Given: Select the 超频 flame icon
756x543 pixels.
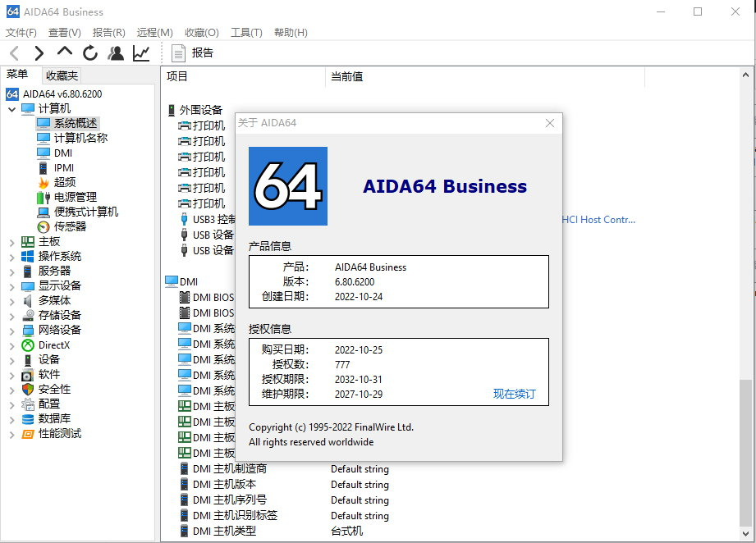Looking at the screenshot, I should [44, 183].
